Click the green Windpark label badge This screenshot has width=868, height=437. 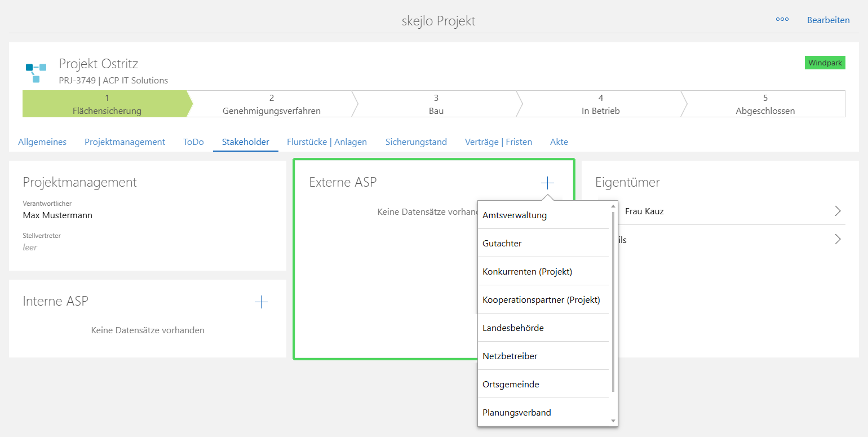825,63
